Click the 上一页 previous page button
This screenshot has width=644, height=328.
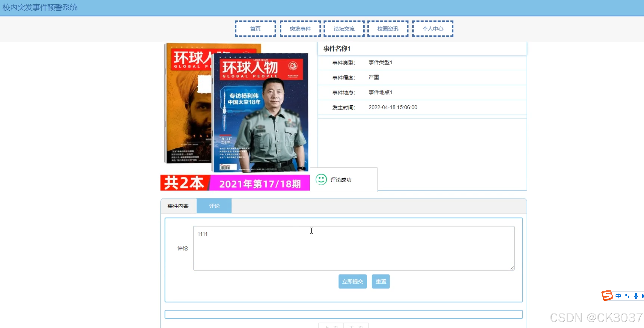[331, 326]
